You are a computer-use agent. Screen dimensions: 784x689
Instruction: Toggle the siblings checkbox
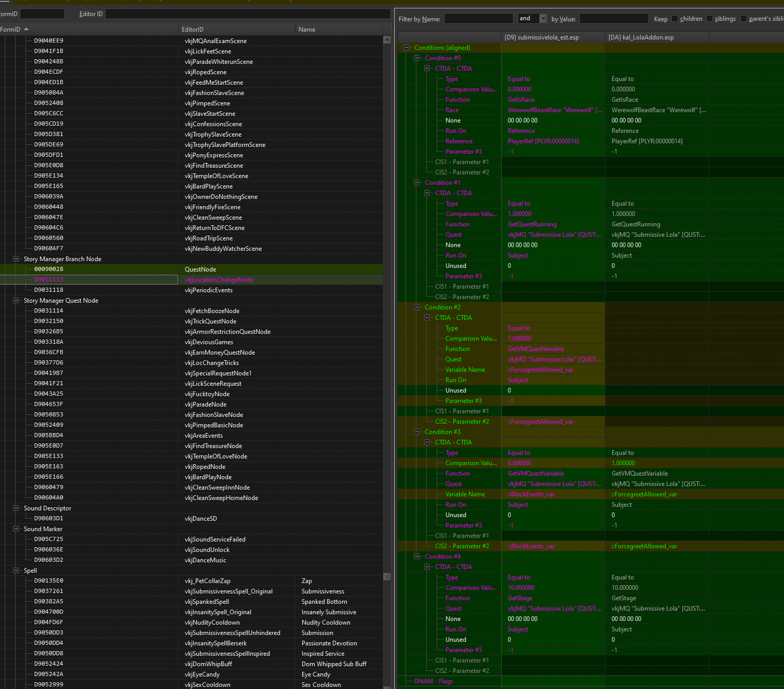710,19
